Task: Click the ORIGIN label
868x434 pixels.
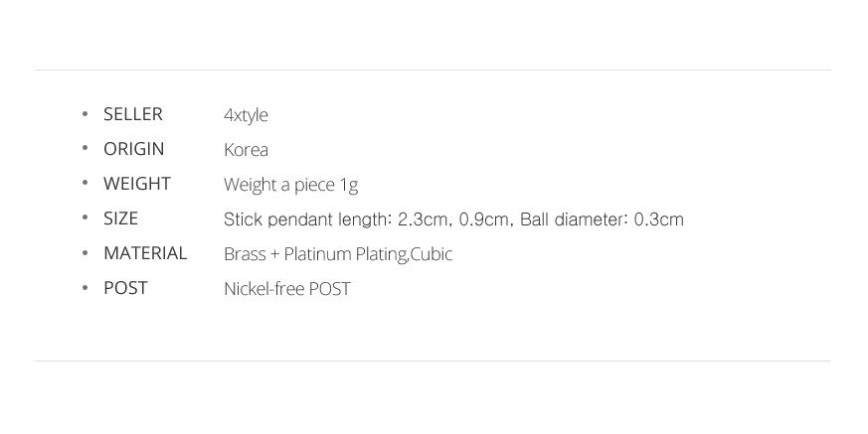Action: [134, 149]
